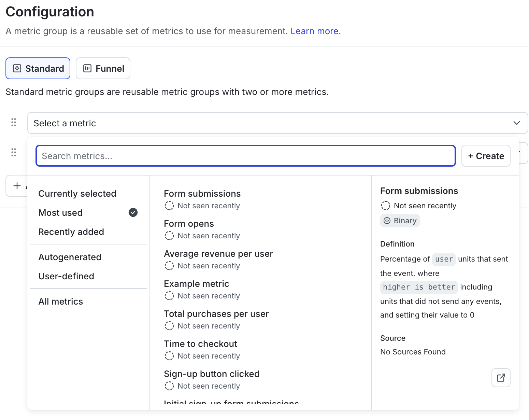Enable the Currently selected filter
529x420 pixels.
pos(77,193)
